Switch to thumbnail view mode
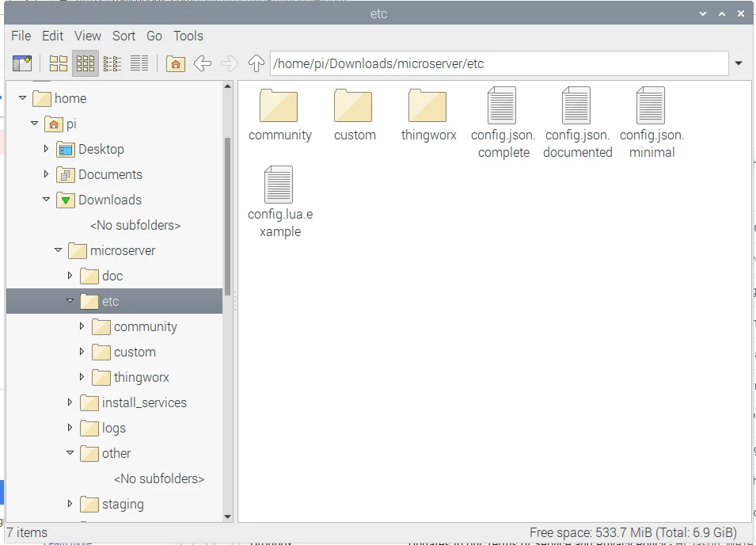Viewport: 756px width, 545px height. click(85, 63)
